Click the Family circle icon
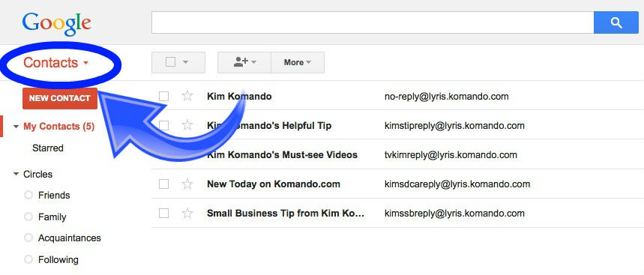Screen dimensions: 644x275 tap(28, 217)
